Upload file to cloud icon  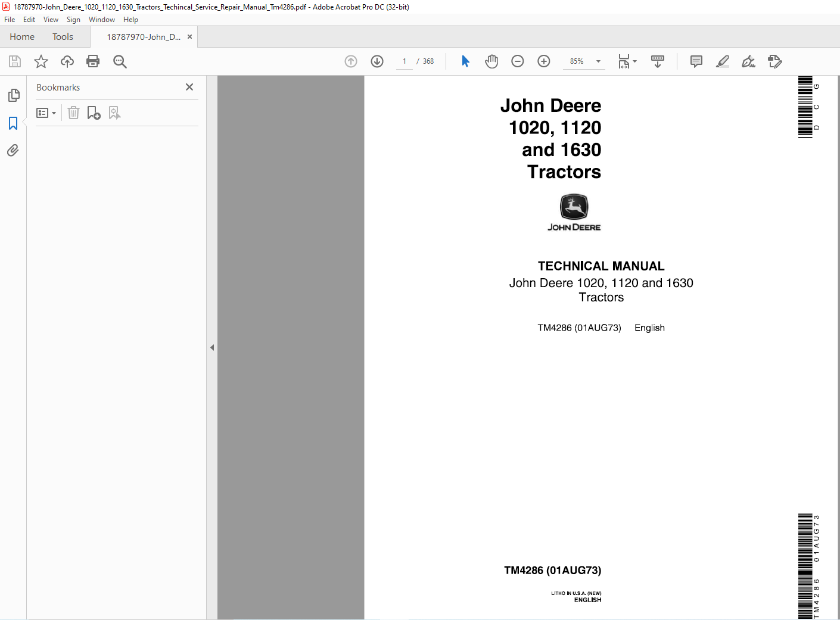67,61
